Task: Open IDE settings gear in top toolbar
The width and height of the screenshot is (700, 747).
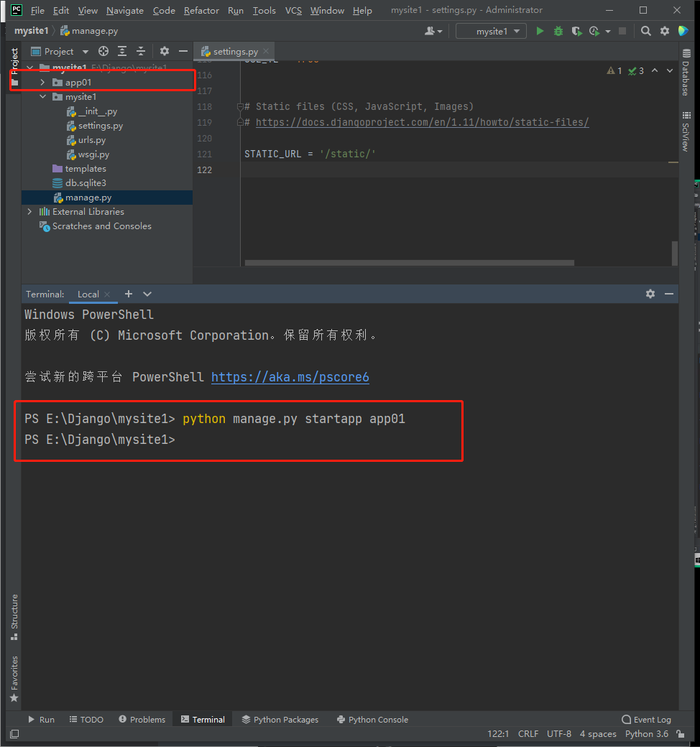Action: point(665,31)
